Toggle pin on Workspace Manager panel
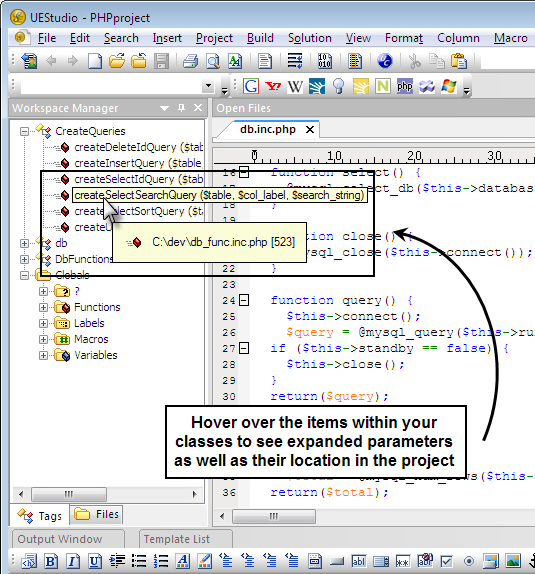 coord(181,108)
